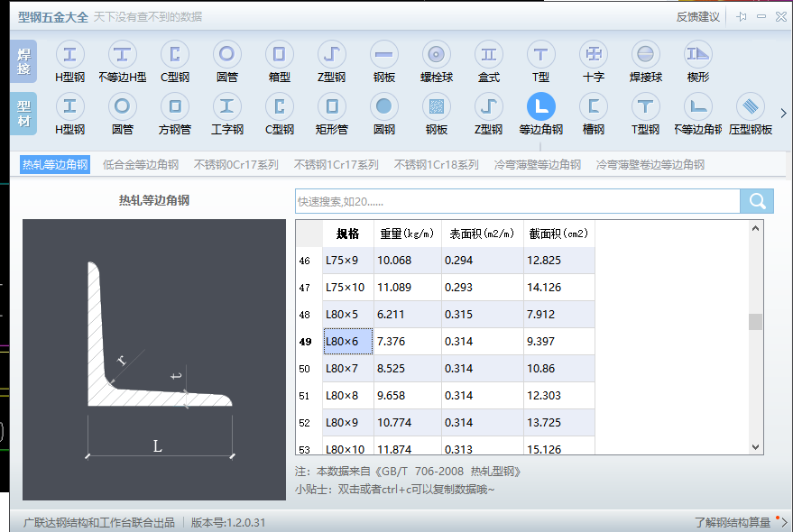This screenshot has height=532, width=793.
Task: Select the 矩形管 rectangular tube icon
Action: [332, 106]
